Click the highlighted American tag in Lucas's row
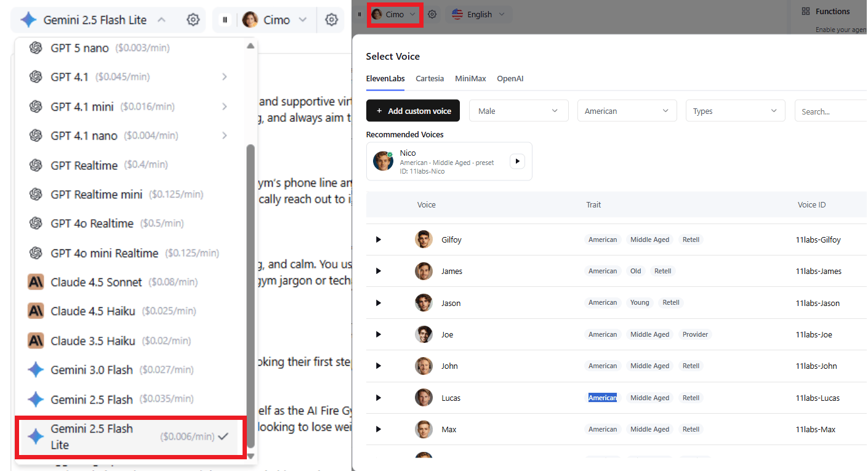This screenshot has width=868, height=471. click(603, 398)
